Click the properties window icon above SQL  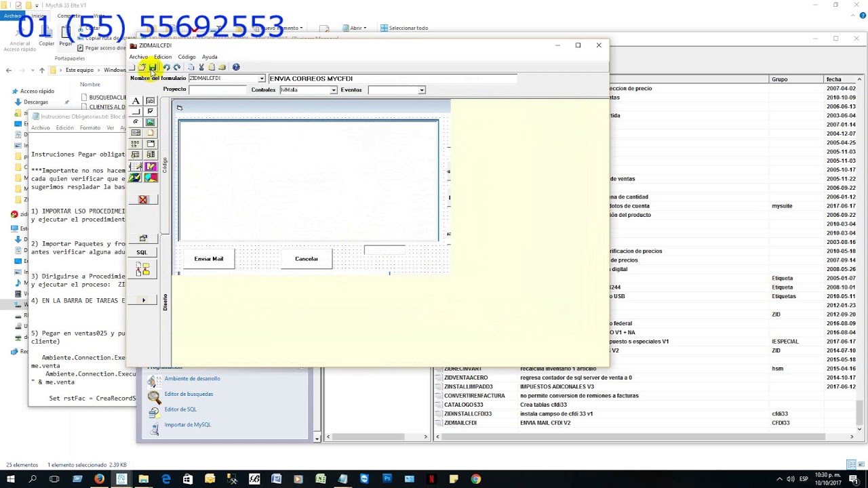(x=143, y=238)
